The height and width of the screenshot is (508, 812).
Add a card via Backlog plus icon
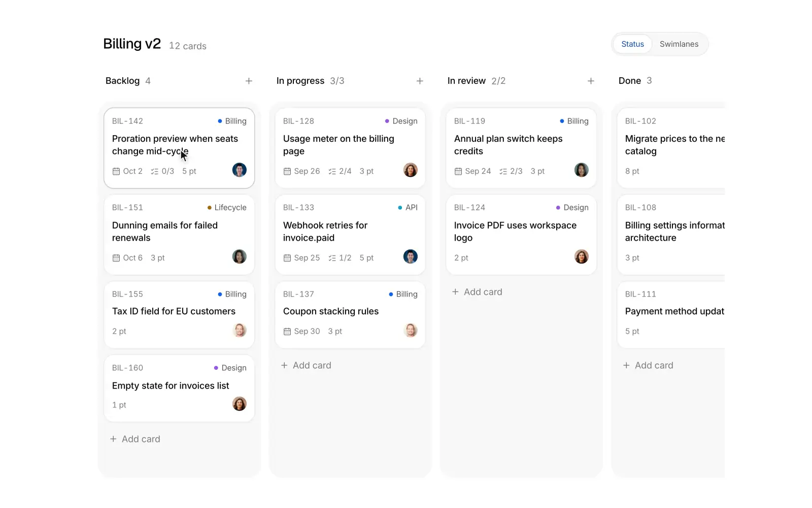point(249,81)
